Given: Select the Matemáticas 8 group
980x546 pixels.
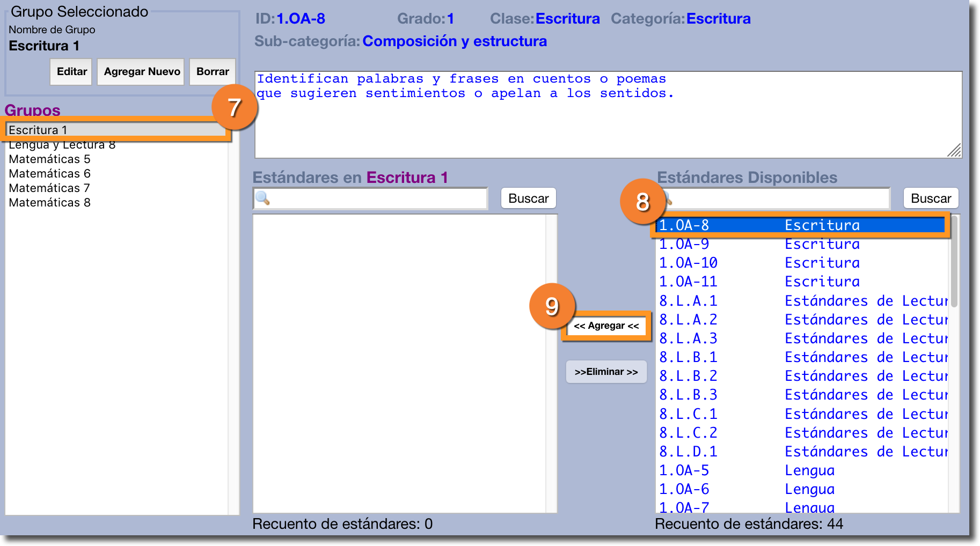Looking at the screenshot, I should coord(50,203).
